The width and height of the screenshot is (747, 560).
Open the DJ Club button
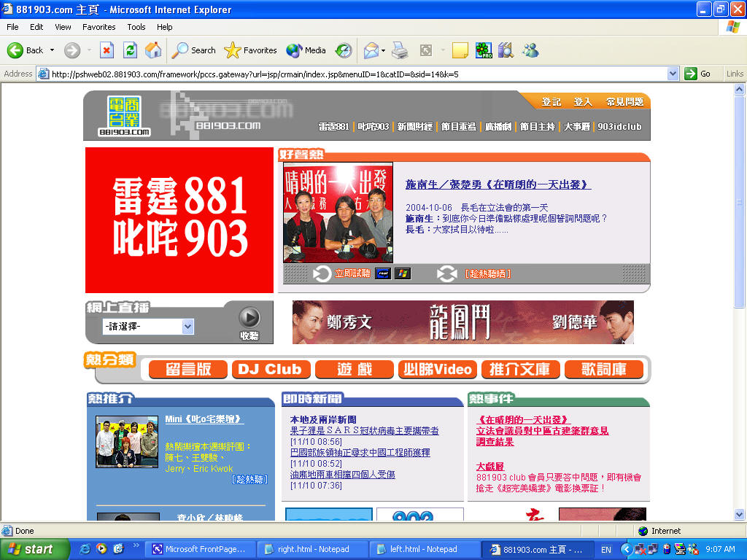[271, 370]
